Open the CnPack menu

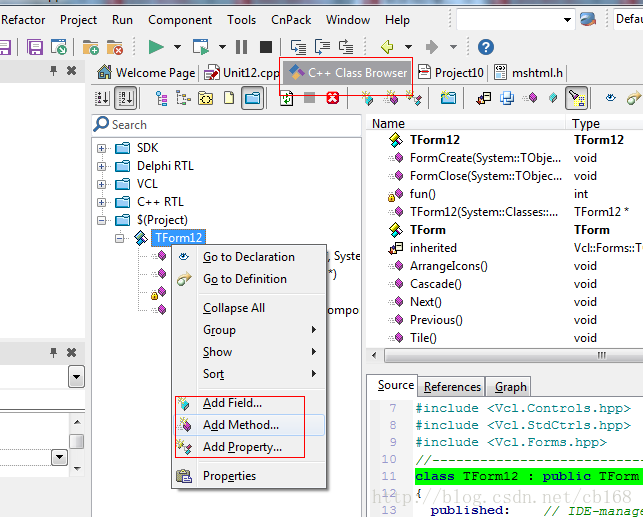[291, 20]
